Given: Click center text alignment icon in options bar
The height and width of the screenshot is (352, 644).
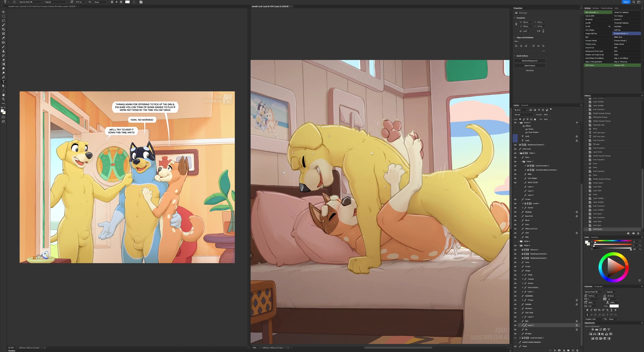Looking at the screenshot, I should 116,2.
